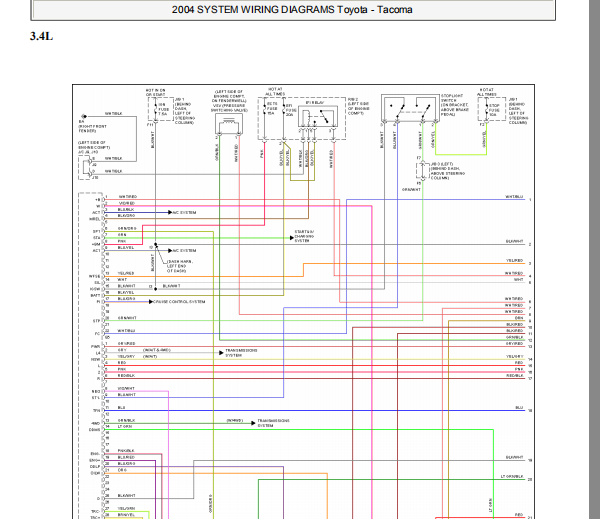The width and height of the screenshot is (600, 519).
Task: Click the '(DASH HARN, LEFT END OF DASH)' note
Action: (180, 266)
